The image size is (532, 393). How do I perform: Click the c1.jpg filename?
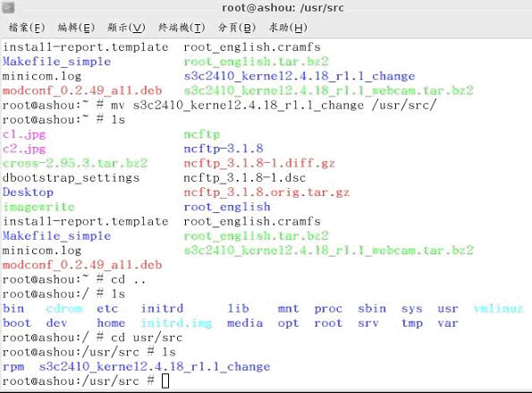24,134
